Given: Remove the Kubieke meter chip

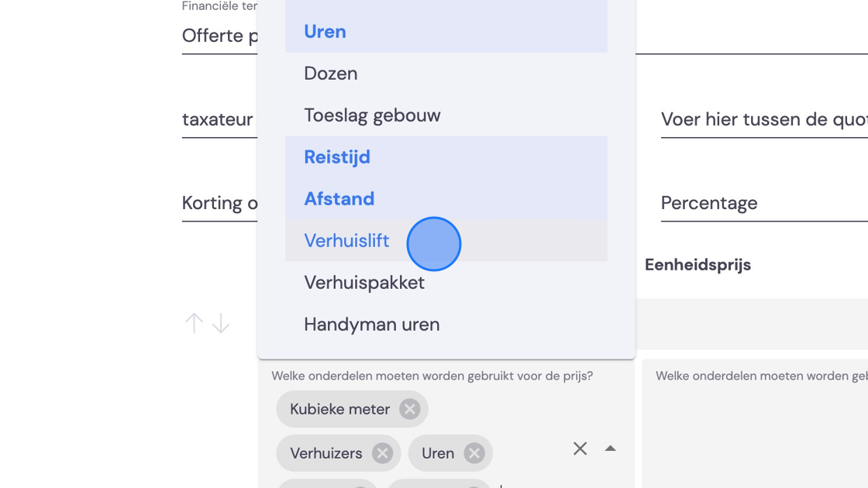Looking at the screenshot, I should coord(410,410).
